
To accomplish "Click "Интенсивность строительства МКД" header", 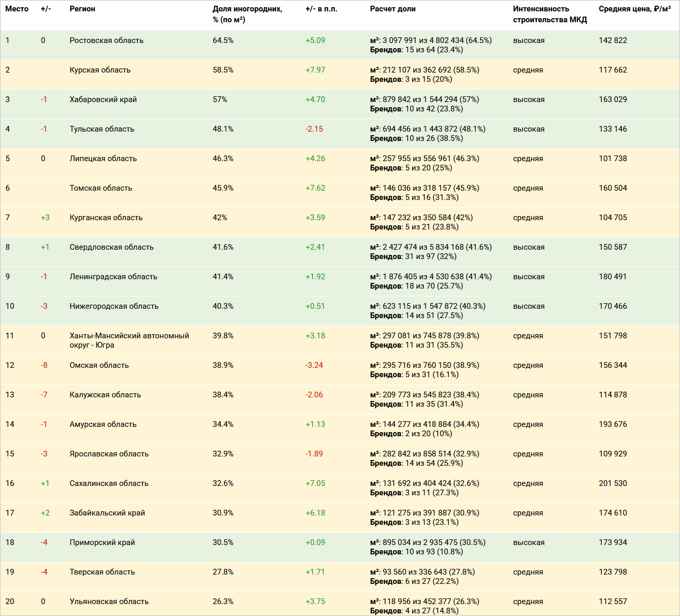I will [x=549, y=14].
